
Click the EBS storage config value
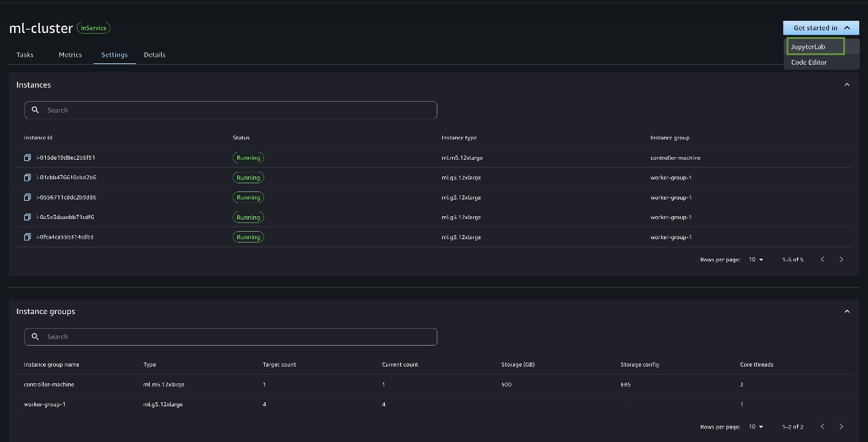coord(625,384)
